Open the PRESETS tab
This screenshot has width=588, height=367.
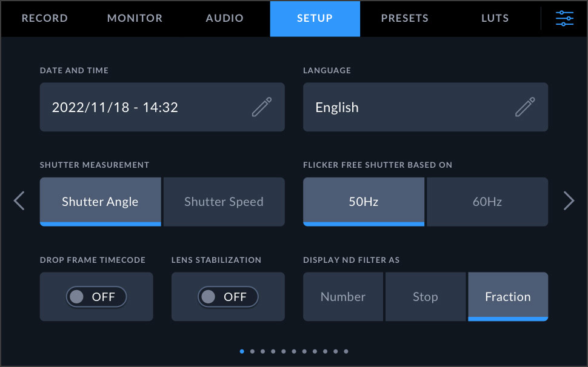click(404, 18)
